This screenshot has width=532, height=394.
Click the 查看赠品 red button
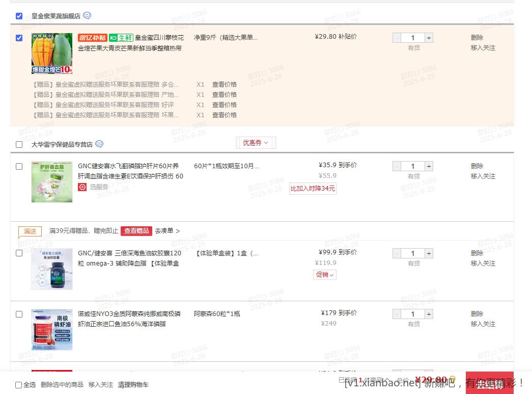(136, 231)
